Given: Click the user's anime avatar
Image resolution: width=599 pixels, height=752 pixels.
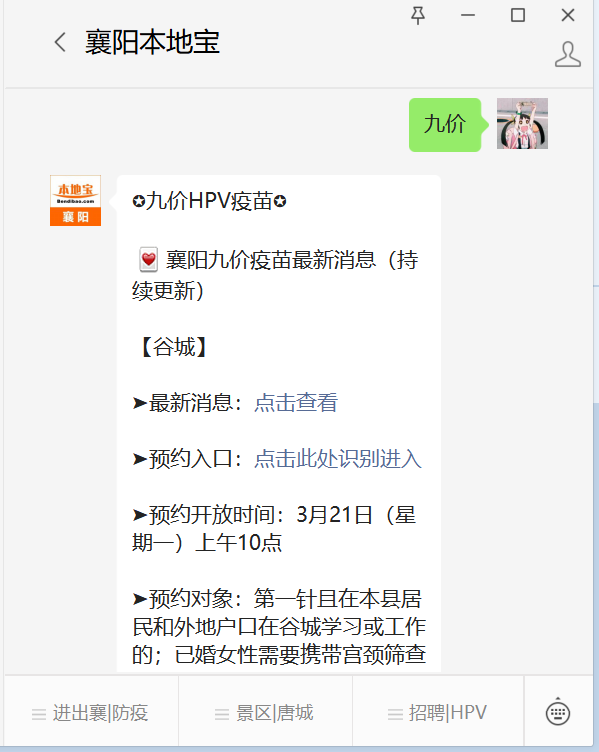Looking at the screenshot, I should coord(522,124).
